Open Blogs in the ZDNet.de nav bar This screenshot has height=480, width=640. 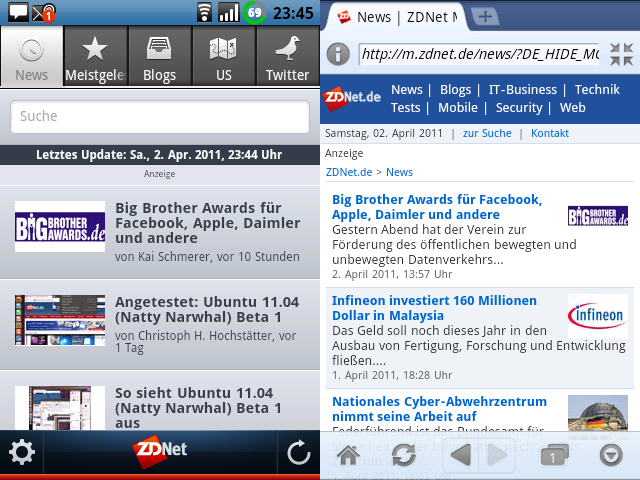(456, 89)
